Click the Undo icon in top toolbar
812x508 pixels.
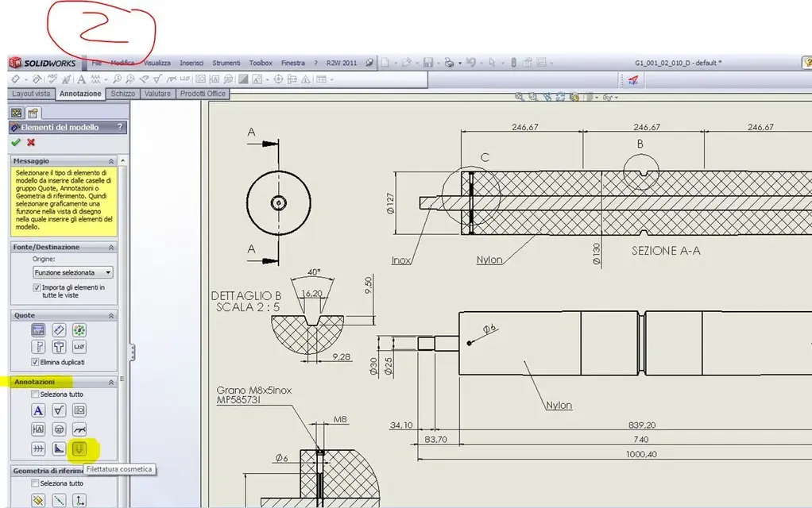[470, 63]
